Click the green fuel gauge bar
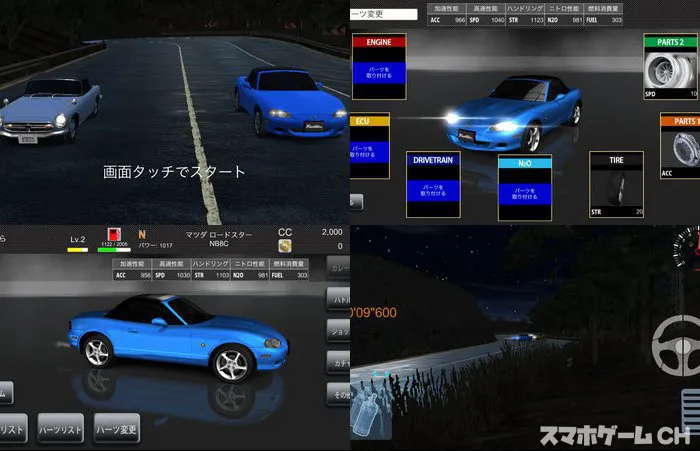The image size is (700, 451). 114,250
